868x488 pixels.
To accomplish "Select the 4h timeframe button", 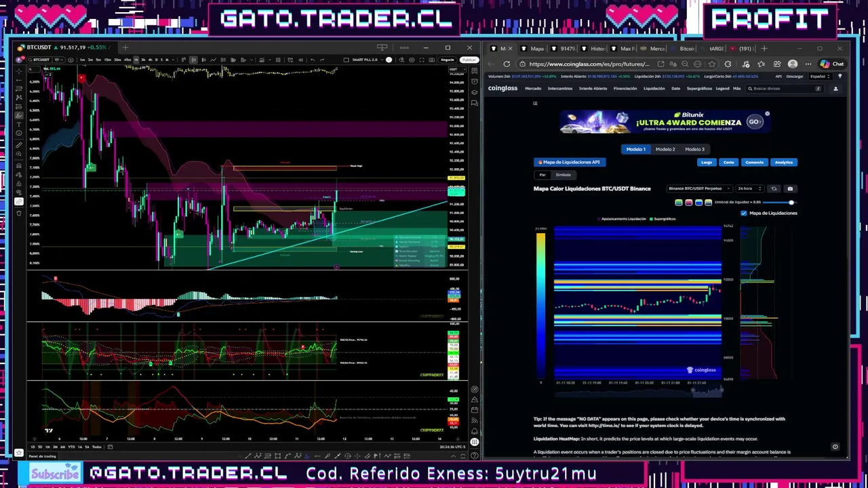I will pos(150,60).
